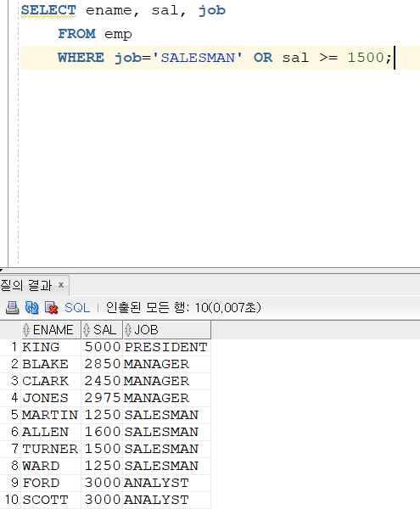Select the SCOTT cell

[51, 500]
